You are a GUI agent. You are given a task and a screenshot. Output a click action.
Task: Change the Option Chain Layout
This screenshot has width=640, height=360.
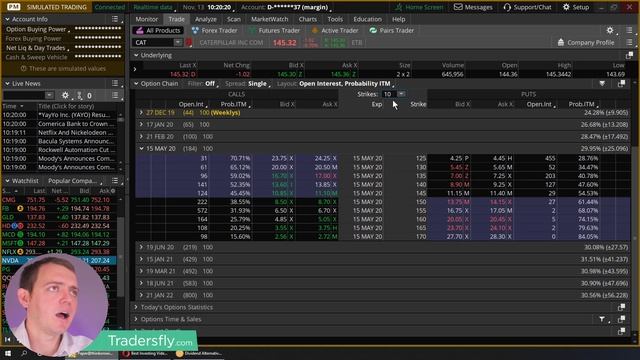(x=346, y=83)
